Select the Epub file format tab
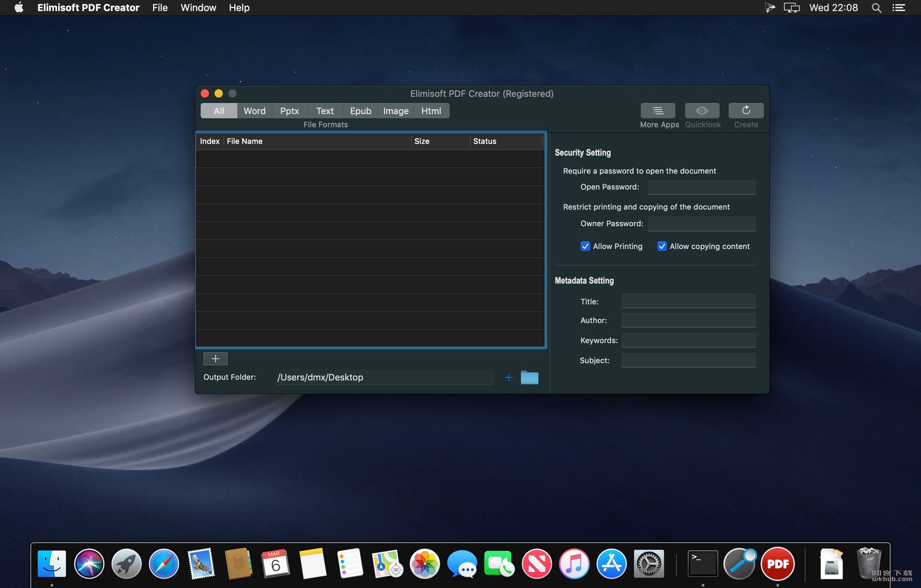The height and width of the screenshot is (588, 921). point(360,111)
